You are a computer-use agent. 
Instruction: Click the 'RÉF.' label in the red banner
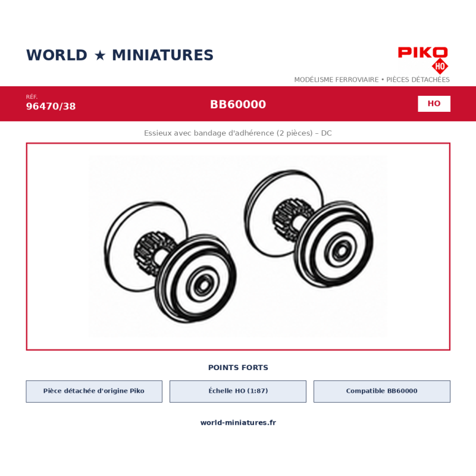tap(32, 97)
